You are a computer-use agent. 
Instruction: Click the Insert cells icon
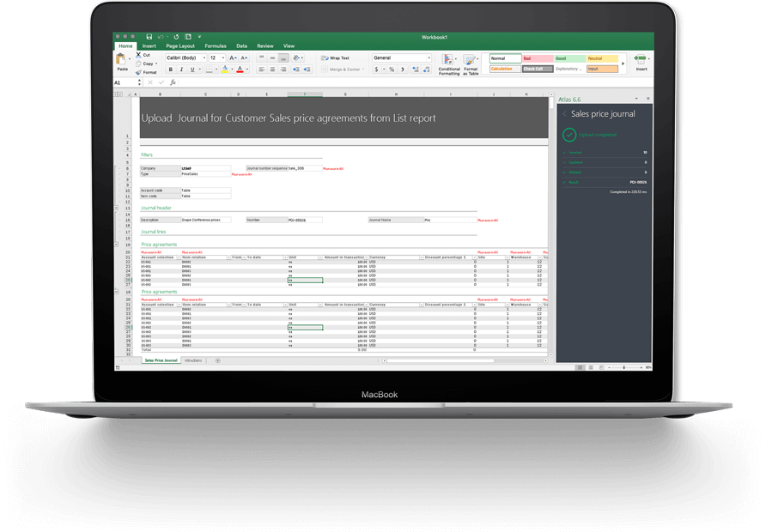point(640,59)
